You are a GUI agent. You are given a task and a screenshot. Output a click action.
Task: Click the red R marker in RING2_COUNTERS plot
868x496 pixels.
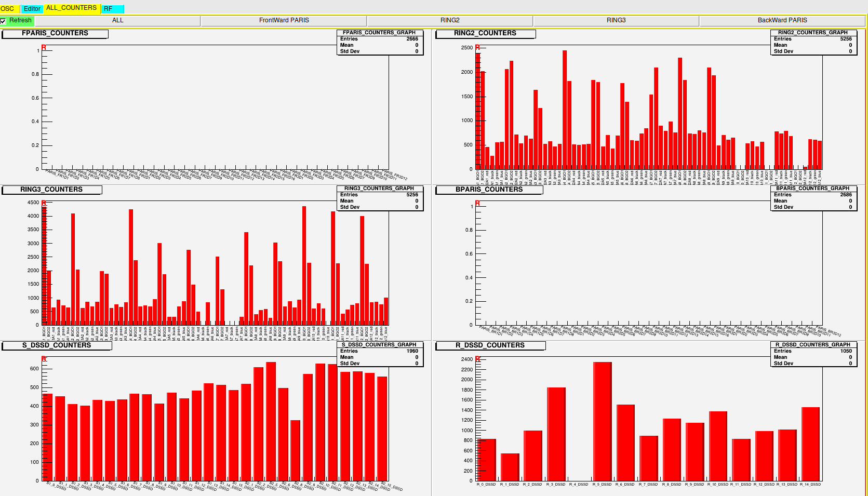click(x=477, y=48)
